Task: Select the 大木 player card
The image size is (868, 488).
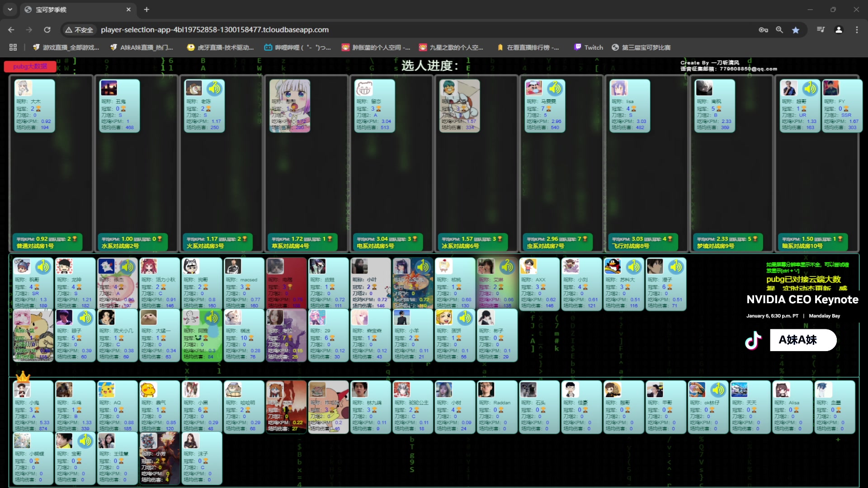Action: [x=34, y=106]
